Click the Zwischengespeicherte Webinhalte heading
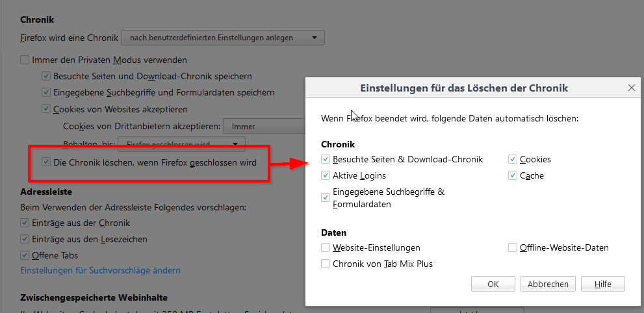This screenshot has width=644, height=313. [x=94, y=297]
